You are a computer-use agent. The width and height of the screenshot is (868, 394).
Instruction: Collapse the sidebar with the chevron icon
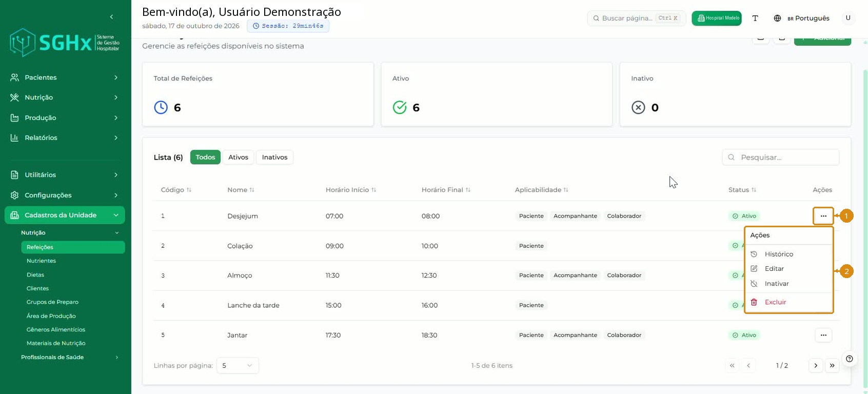point(111,17)
